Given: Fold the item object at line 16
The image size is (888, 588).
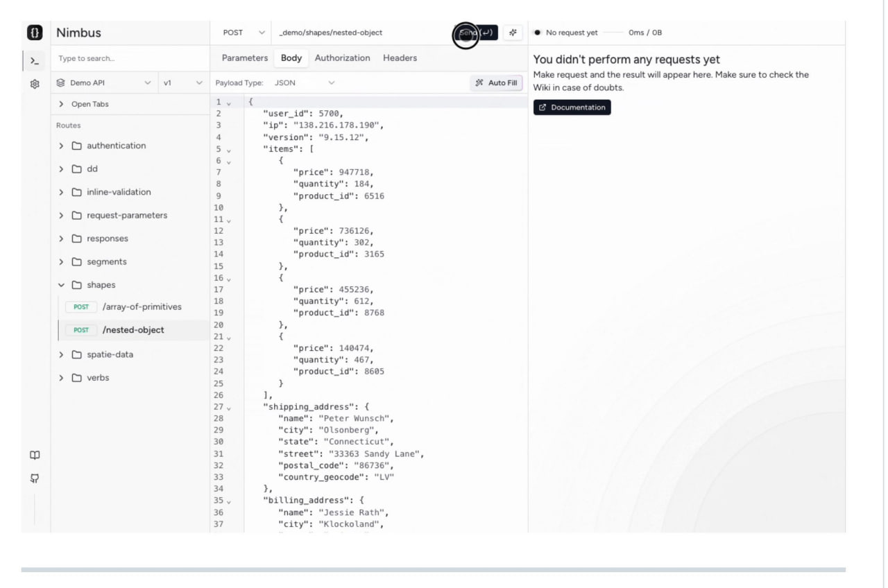Looking at the screenshot, I should 228,279.
